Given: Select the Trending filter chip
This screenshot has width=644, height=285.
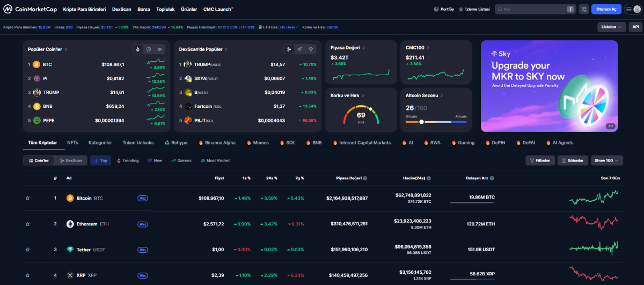Looking at the screenshot, I should pos(127,160).
